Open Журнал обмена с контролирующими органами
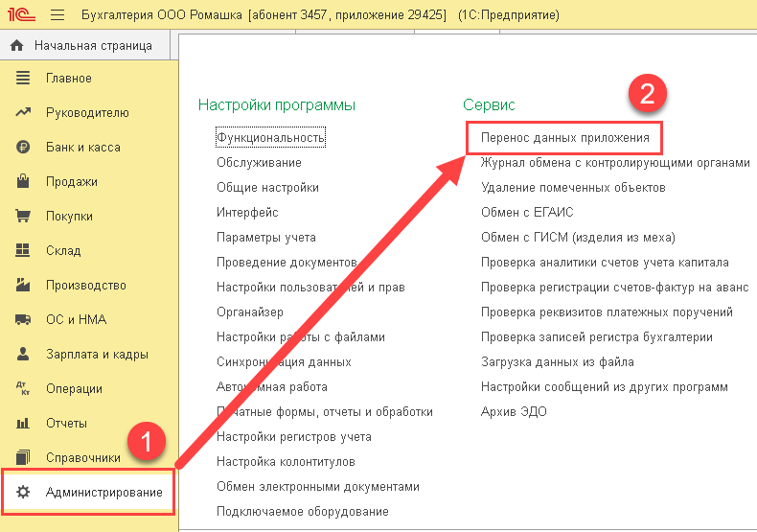757x532 pixels. click(x=615, y=163)
